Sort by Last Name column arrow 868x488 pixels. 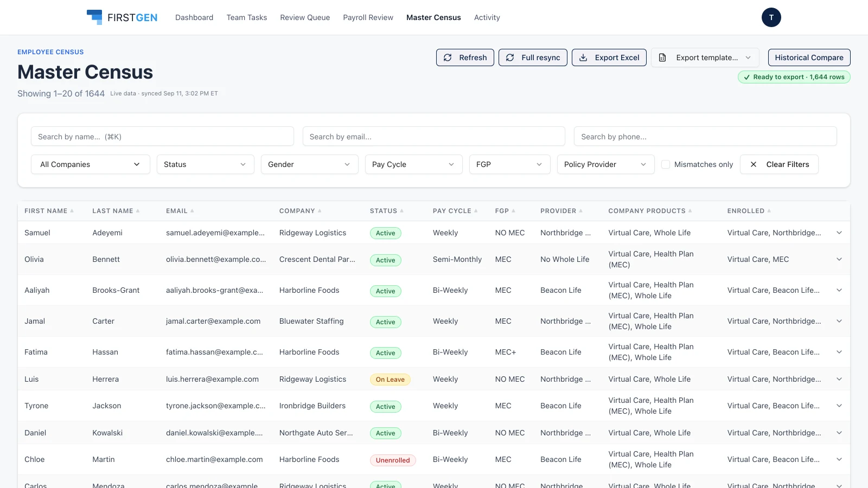pyautogui.click(x=138, y=211)
